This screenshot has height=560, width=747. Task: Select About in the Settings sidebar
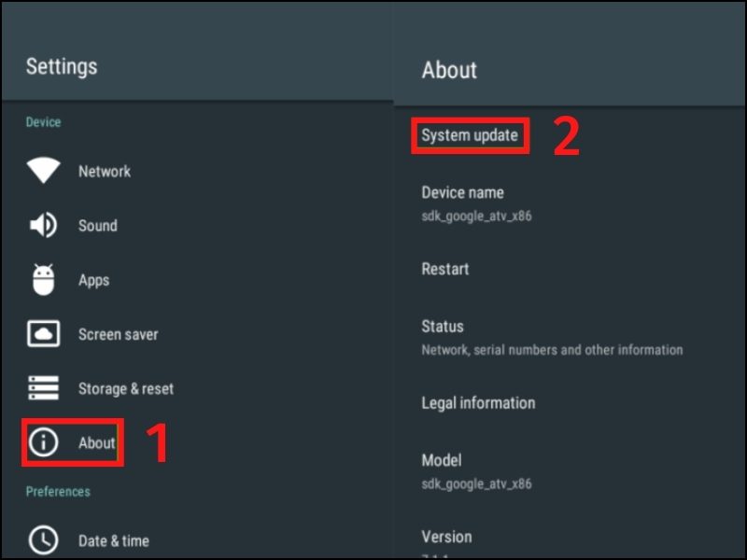(x=96, y=442)
